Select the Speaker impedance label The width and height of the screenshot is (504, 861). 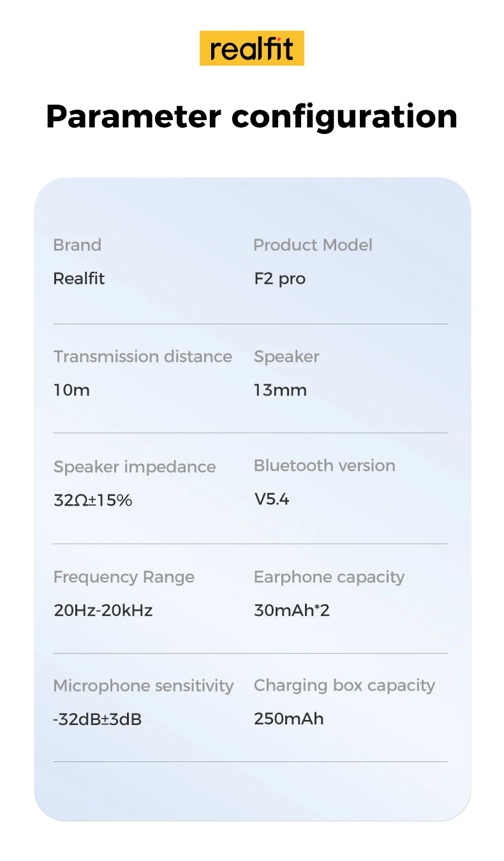pos(135,467)
